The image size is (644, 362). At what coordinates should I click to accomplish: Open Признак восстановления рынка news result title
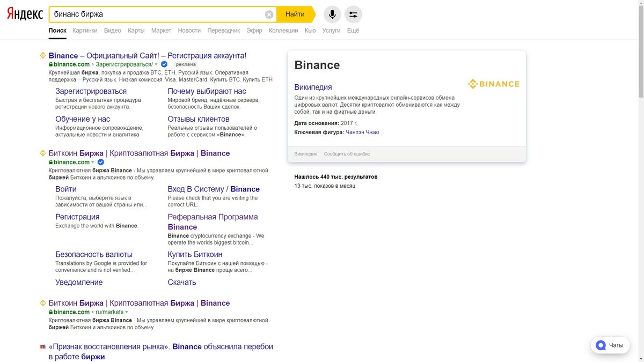pyautogui.click(x=161, y=351)
